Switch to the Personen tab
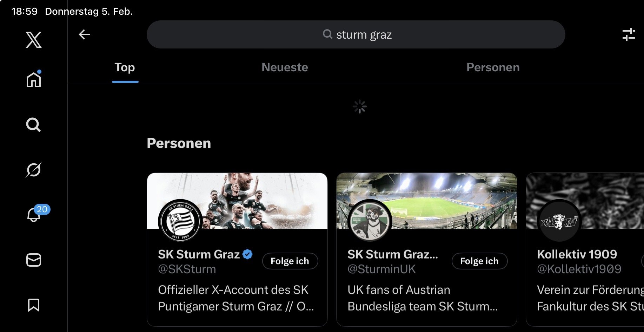 (x=493, y=67)
